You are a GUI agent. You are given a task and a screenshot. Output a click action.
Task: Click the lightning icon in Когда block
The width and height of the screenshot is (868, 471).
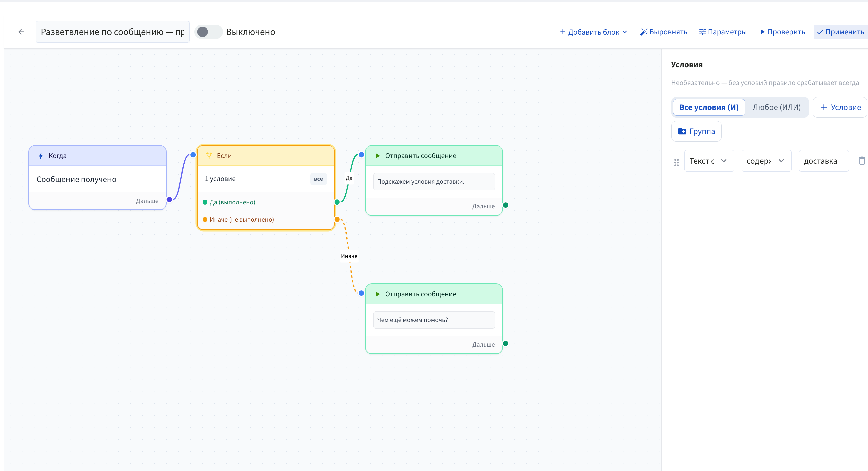pyautogui.click(x=41, y=156)
